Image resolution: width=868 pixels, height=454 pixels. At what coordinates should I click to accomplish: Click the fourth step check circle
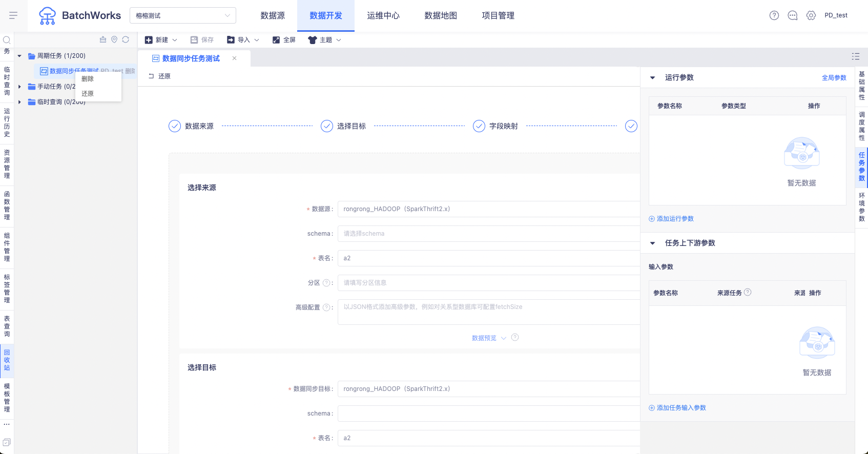631,126
